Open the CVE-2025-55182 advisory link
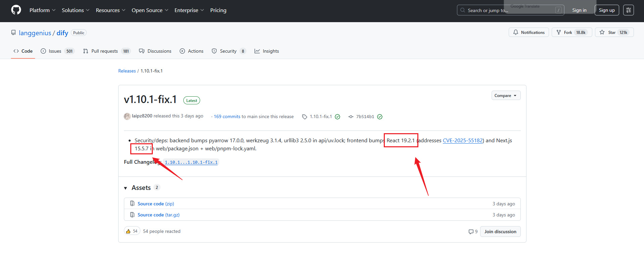 pos(463,140)
